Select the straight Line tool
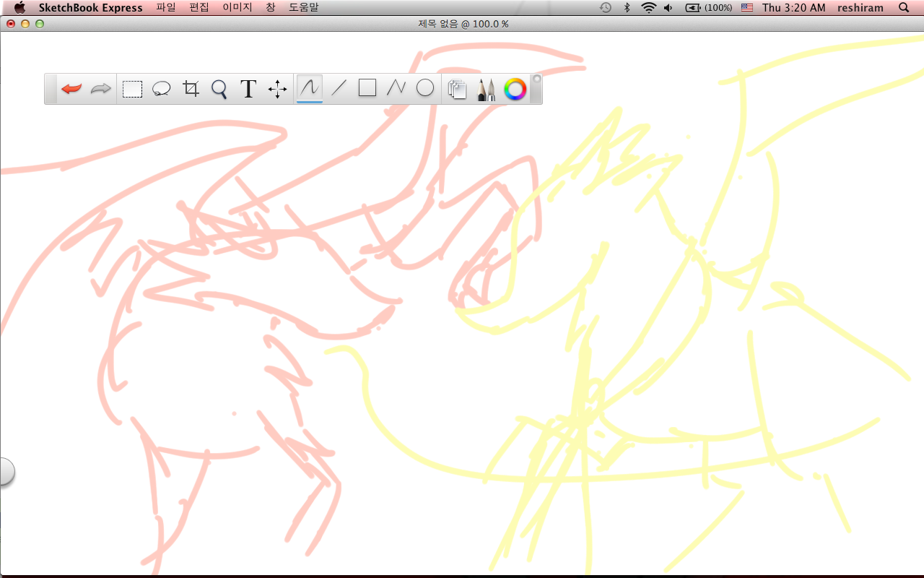The width and height of the screenshot is (924, 578). [x=339, y=88]
